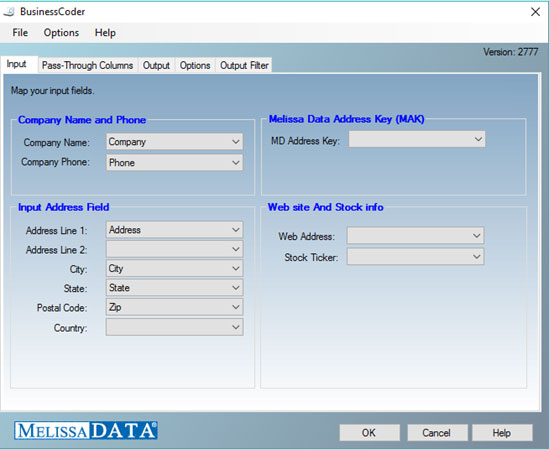Expand the State field dropdown
Screen dimensions: 549x449
[174, 288]
